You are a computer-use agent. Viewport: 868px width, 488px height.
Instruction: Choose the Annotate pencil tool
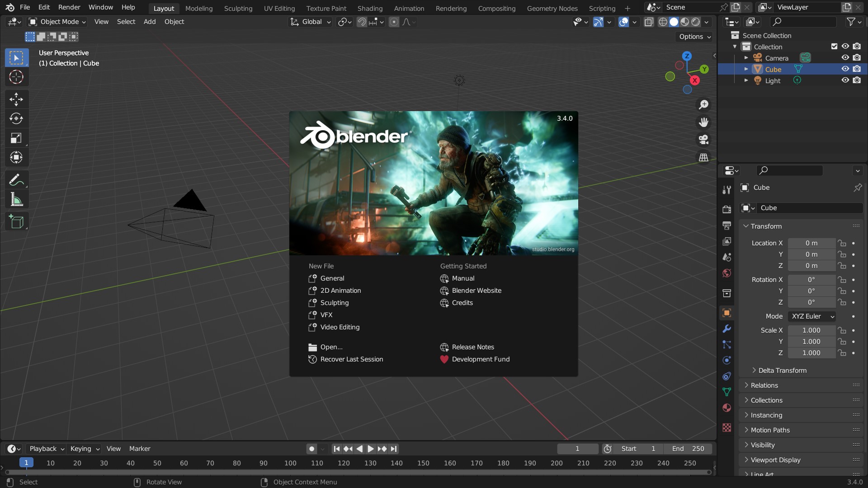click(x=16, y=180)
